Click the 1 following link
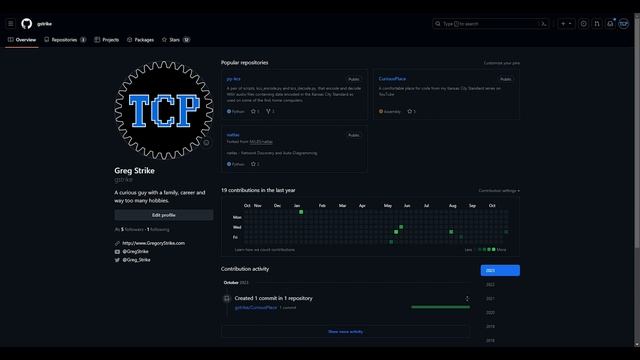The image size is (640, 360). tap(158, 229)
